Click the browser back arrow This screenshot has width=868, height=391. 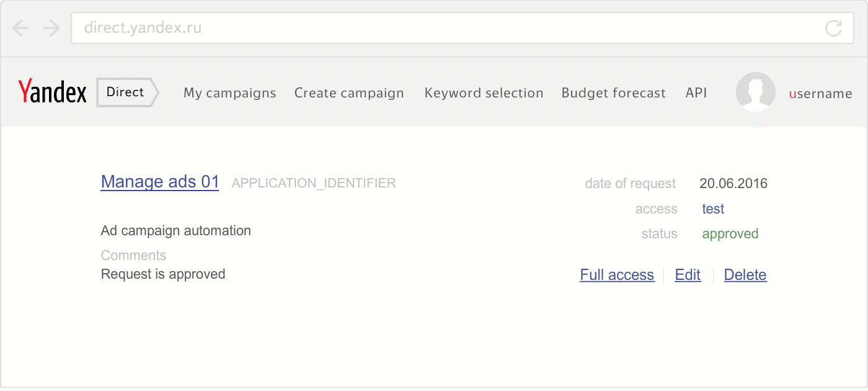tap(20, 28)
